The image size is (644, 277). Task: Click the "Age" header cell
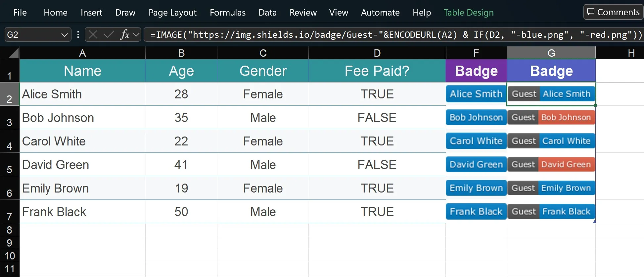[x=181, y=71]
